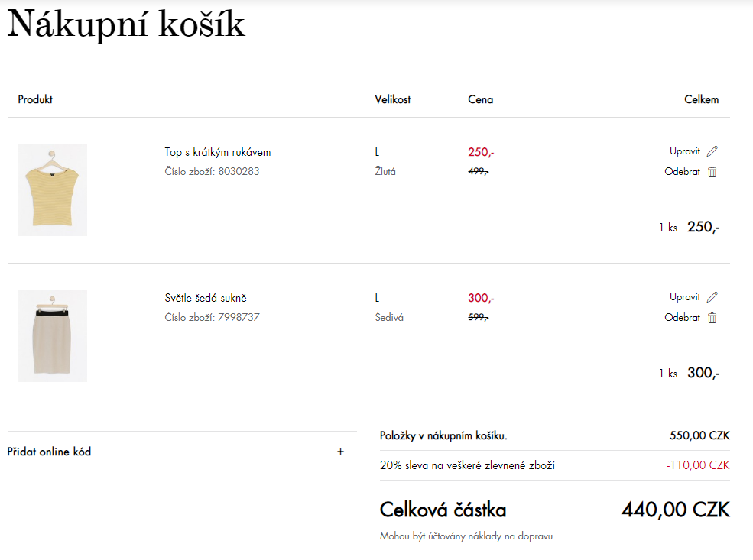Viewport: 753px width, 560px height.
Task: Click the 20% sleva discount line
Action: (555, 465)
